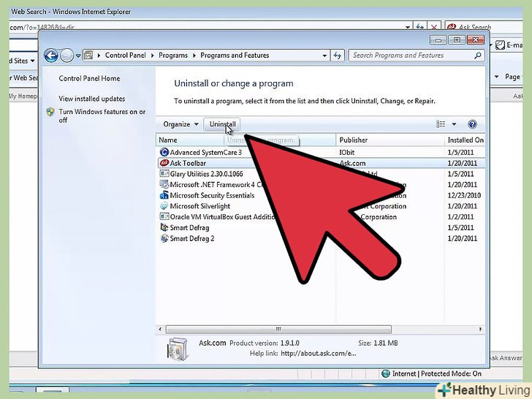
Task: Select Glary Utilities 2.30.0.1066 entry
Action: [x=321, y=174]
